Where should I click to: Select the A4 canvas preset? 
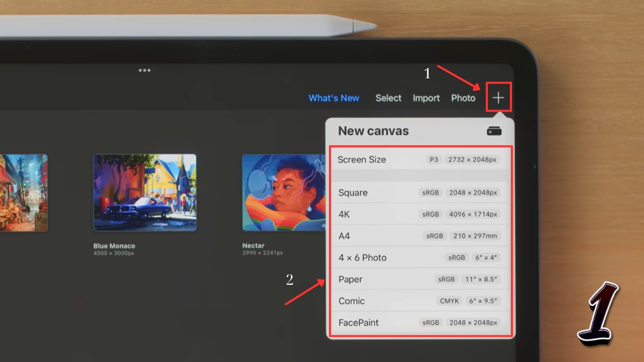tap(420, 236)
